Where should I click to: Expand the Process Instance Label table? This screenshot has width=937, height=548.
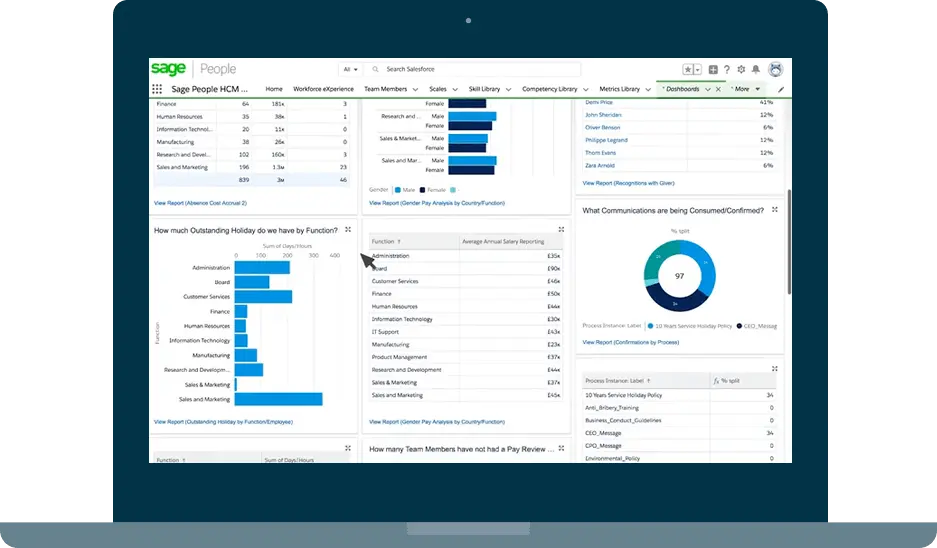(774, 369)
